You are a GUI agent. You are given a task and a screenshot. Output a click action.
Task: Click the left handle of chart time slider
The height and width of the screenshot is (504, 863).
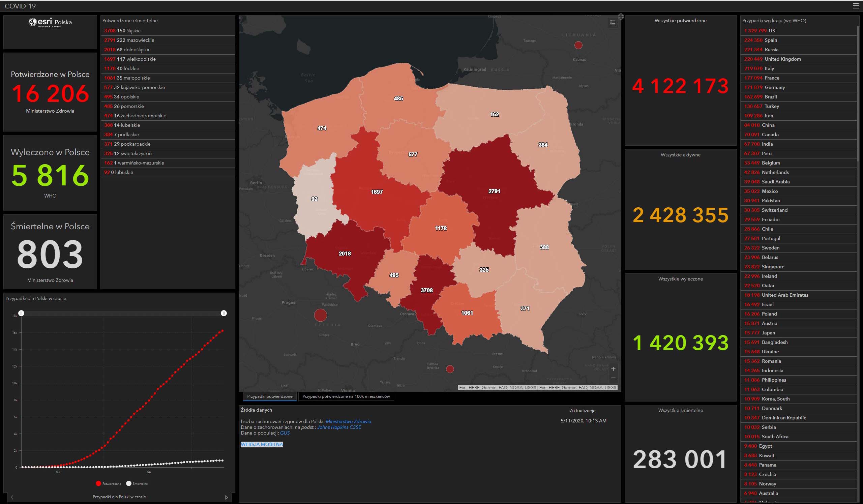pos(21,313)
